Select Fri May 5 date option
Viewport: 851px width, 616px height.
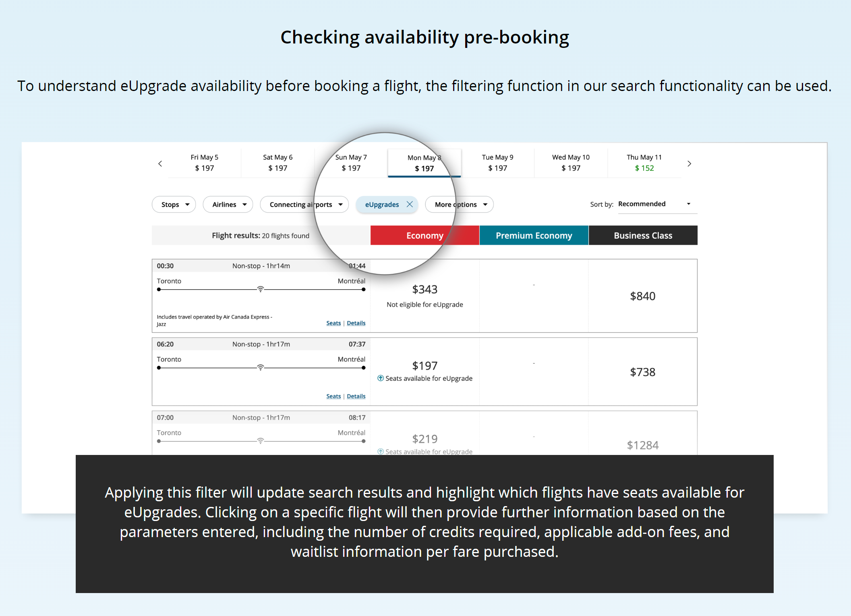click(x=205, y=163)
